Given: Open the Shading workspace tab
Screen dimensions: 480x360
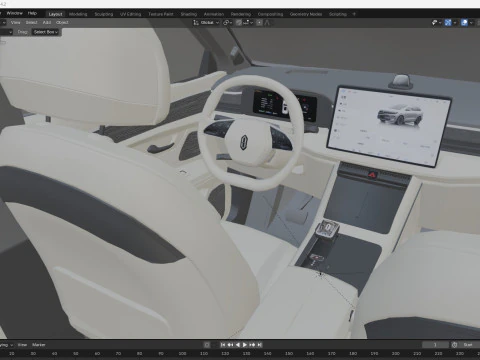Looking at the screenshot, I should (189, 14).
